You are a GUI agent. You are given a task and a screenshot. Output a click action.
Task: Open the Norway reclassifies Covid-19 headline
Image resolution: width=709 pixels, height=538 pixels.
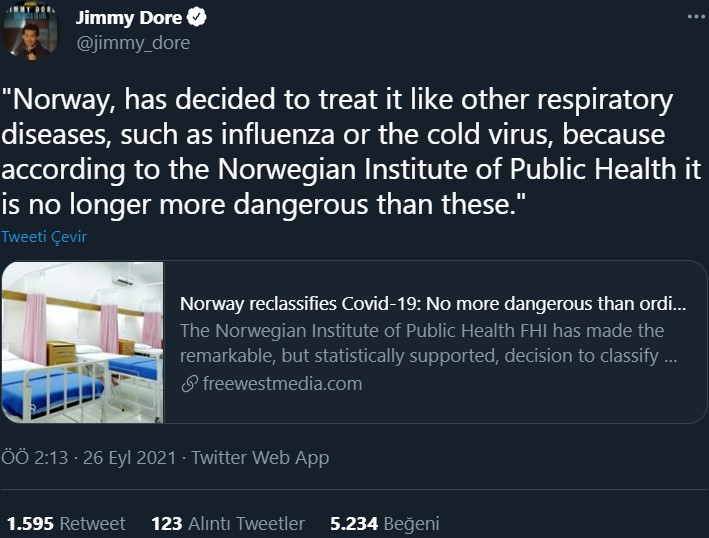click(x=433, y=304)
